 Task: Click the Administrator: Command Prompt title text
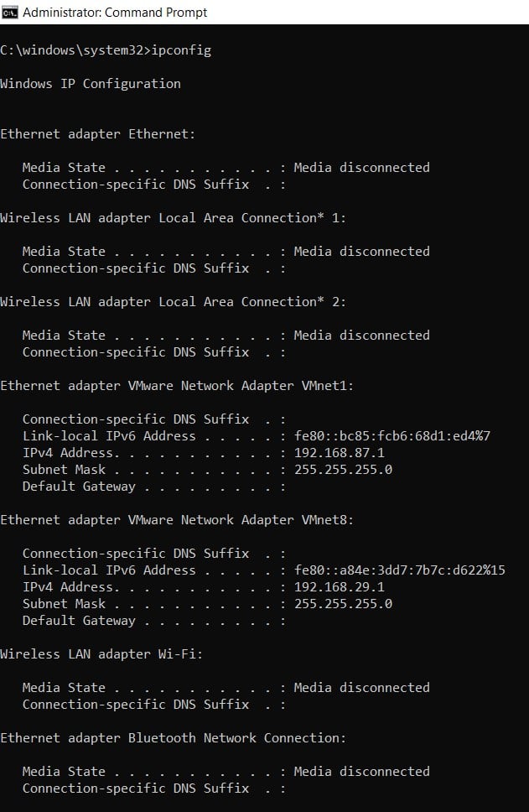pyautogui.click(x=114, y=12)
